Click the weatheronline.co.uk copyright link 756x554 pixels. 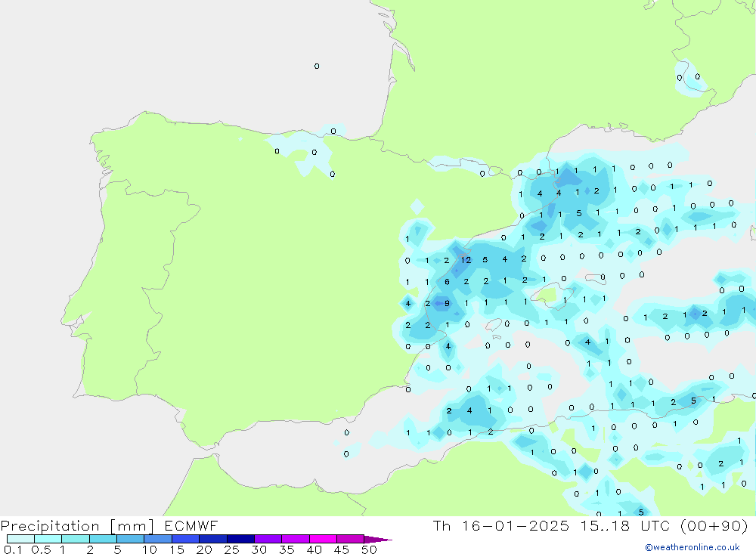(692, 547)
